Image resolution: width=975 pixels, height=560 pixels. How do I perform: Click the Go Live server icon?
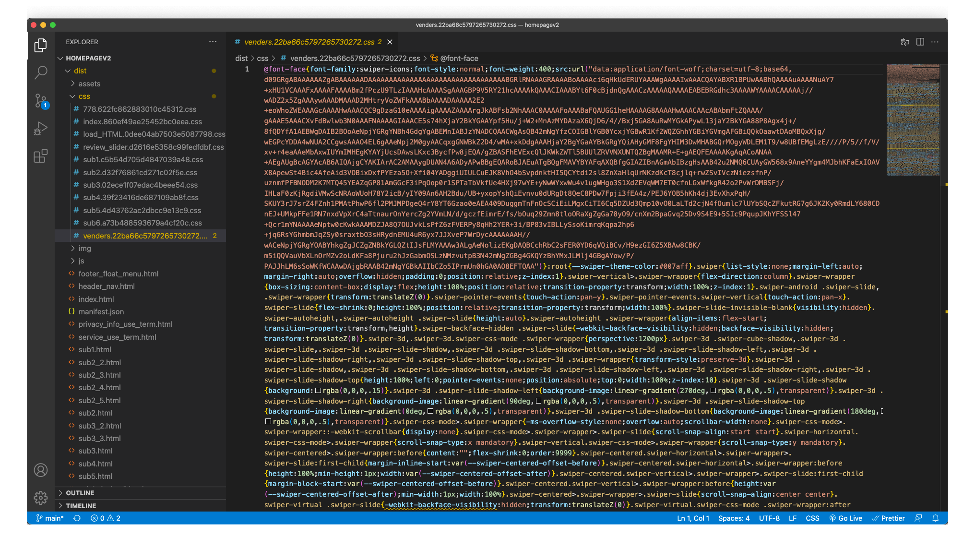(x=846, y=518)
